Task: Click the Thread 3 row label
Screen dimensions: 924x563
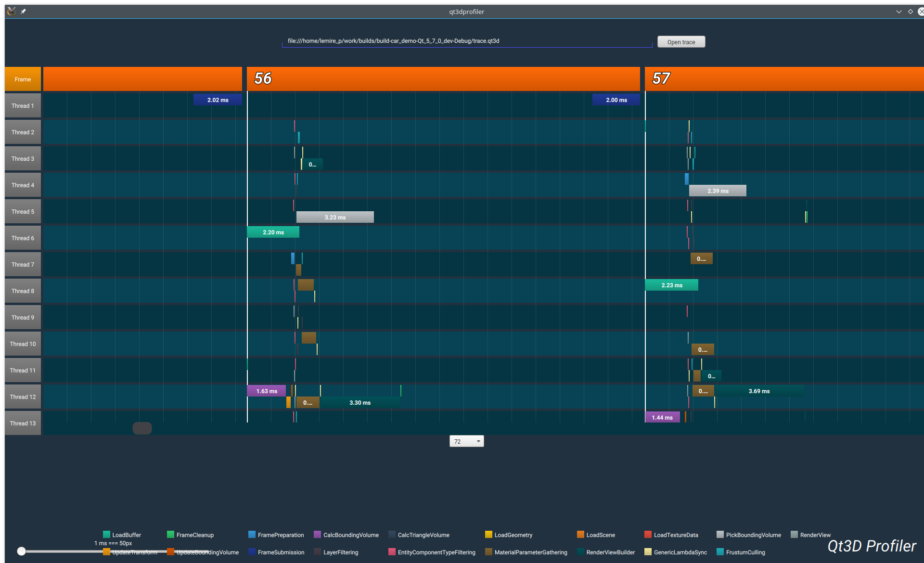Action: pyautogui.click(x=23, y=159)
